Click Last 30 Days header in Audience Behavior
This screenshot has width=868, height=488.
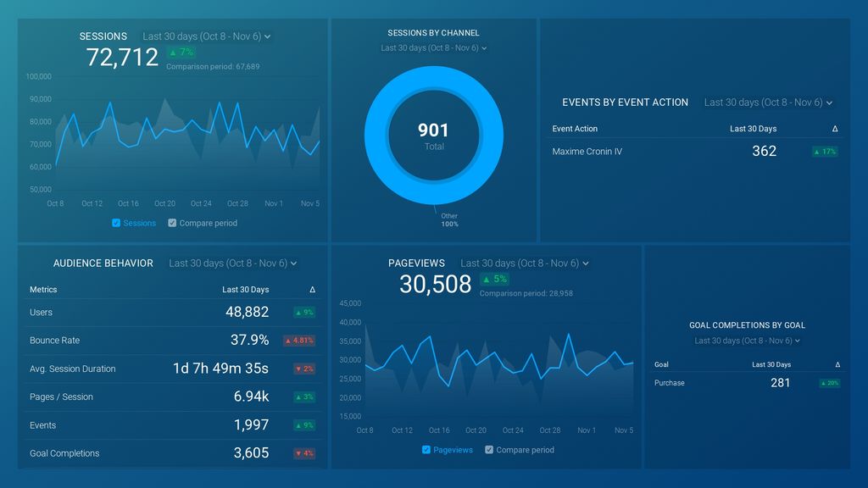[246, 290]
